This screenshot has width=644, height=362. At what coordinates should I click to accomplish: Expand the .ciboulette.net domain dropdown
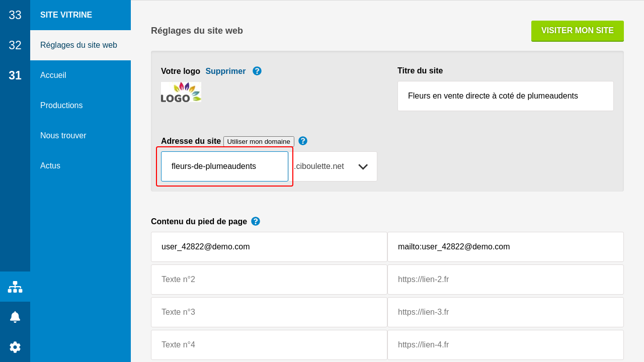pos(363,166)
